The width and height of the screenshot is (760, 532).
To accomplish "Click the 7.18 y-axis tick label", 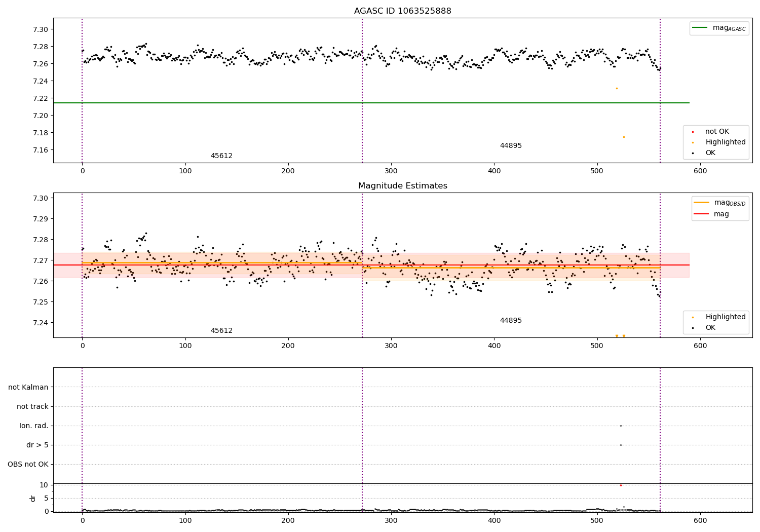I will click(41, 133).
